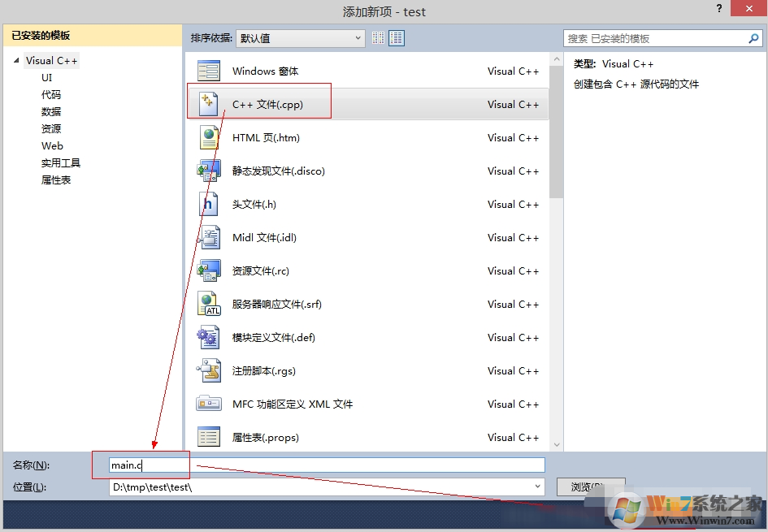Click the "Midl 文件(.idl)" template name
The width and height of the screenshot is (768, 532).
pyautogui.click(x=264, y=237)
